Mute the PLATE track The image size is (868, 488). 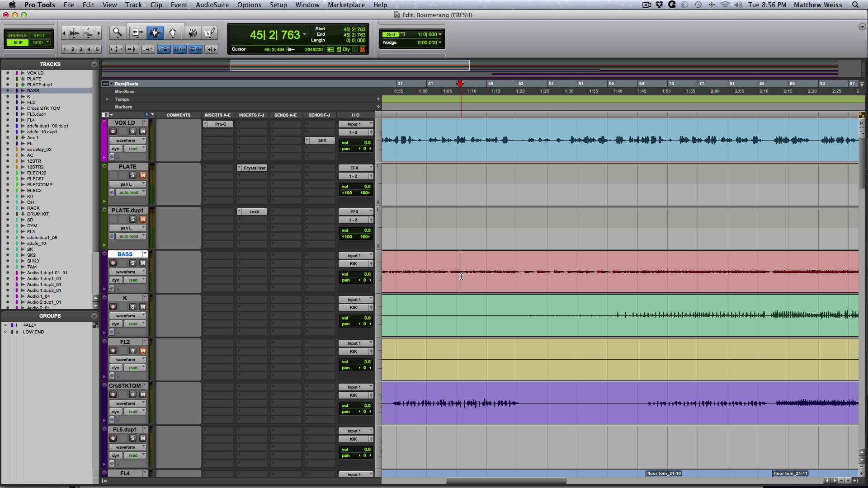pyautogui.click(x=142, y=175)
